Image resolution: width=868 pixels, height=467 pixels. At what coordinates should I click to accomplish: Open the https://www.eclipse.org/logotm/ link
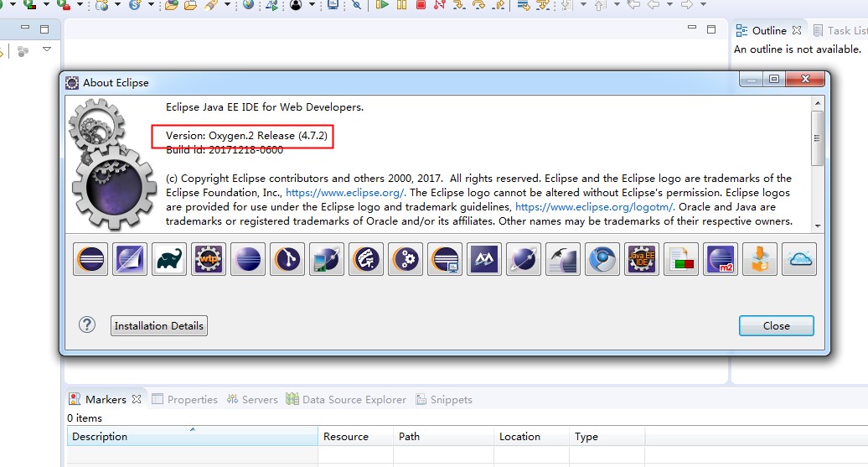[595, 207]
